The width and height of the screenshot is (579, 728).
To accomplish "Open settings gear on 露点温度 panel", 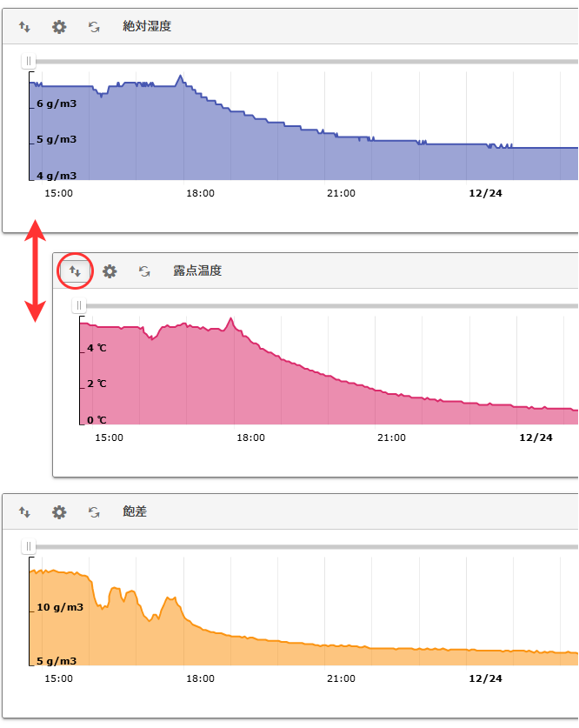I will [x=110, y=271].
